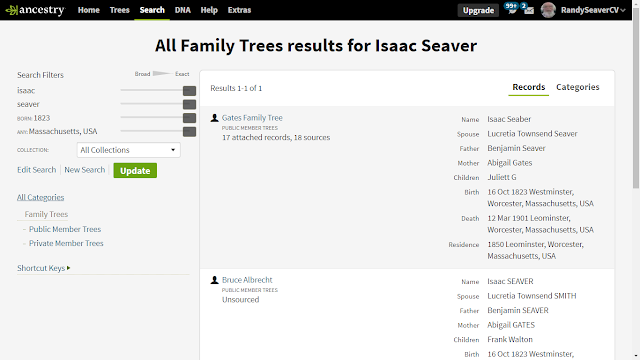Click the Unsourced label under Bruce Albrecht
The image size is (640, 360).
coord(240,300)
